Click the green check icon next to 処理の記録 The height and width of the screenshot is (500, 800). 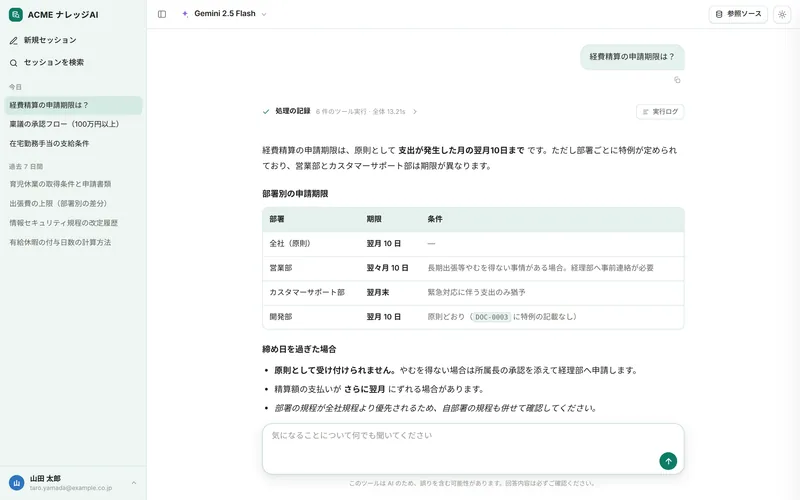coord(266,111)
